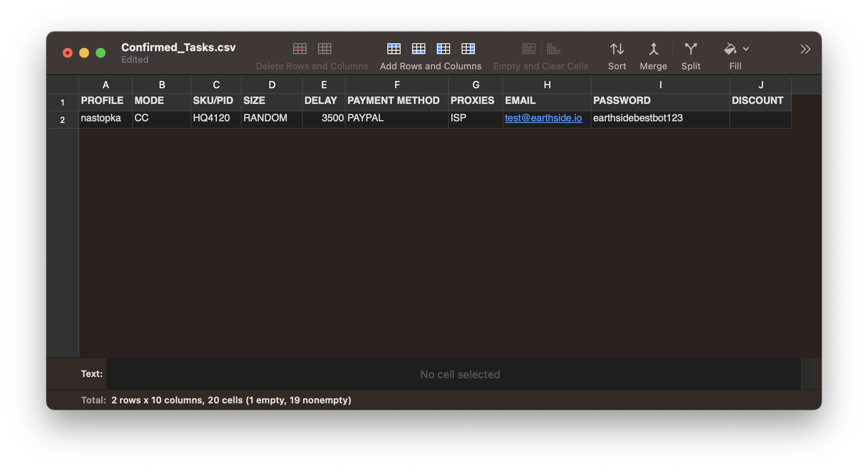Viewport: 868px width, 471px height.
Task: Click the Sort arrows icon
Action: [617, 49]
